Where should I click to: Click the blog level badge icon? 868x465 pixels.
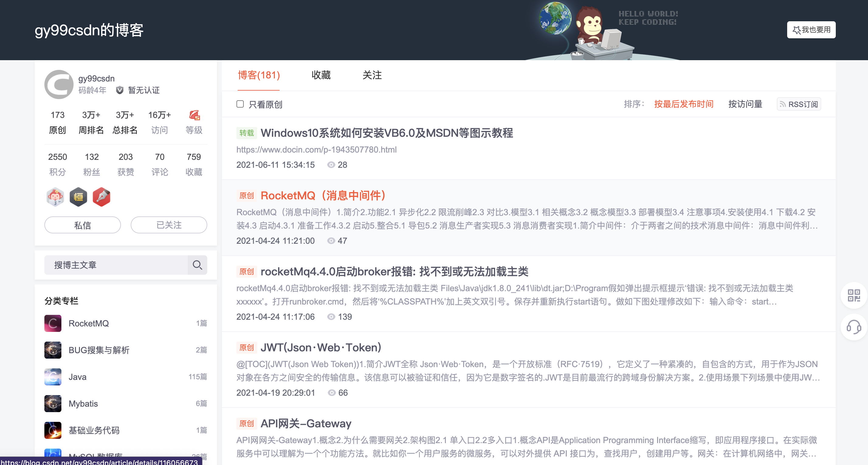pos(194,115)
